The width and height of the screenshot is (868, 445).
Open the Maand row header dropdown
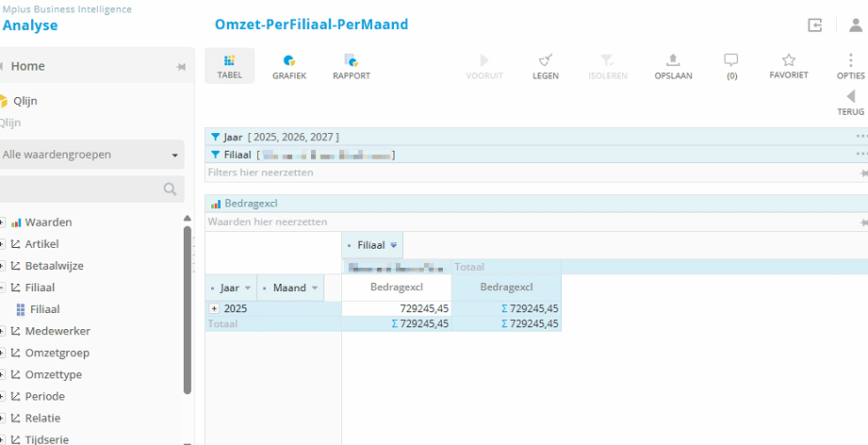(x=315, y=288)
